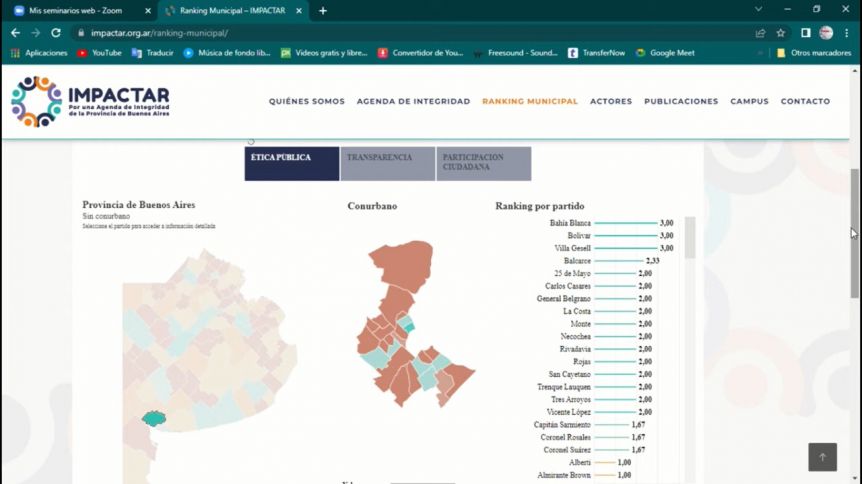This screenshot has width=862, height=484.
Task: Select Bolívar in the ranking
Action: point(579,235)
